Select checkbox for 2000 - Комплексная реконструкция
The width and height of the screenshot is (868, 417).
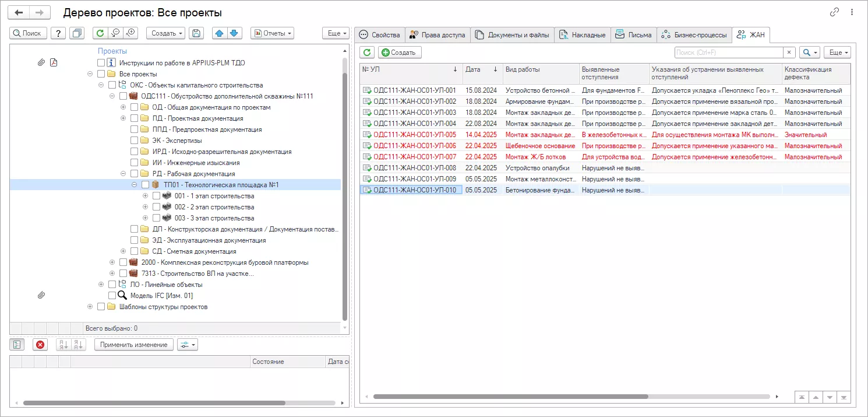[124, 262]
